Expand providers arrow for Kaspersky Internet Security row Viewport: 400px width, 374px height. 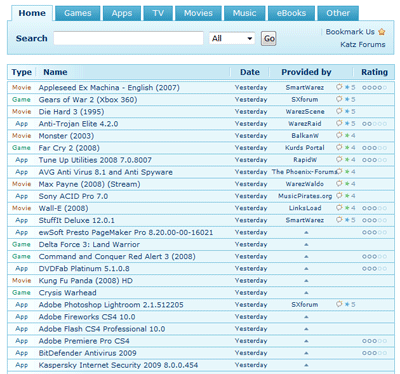306,365
